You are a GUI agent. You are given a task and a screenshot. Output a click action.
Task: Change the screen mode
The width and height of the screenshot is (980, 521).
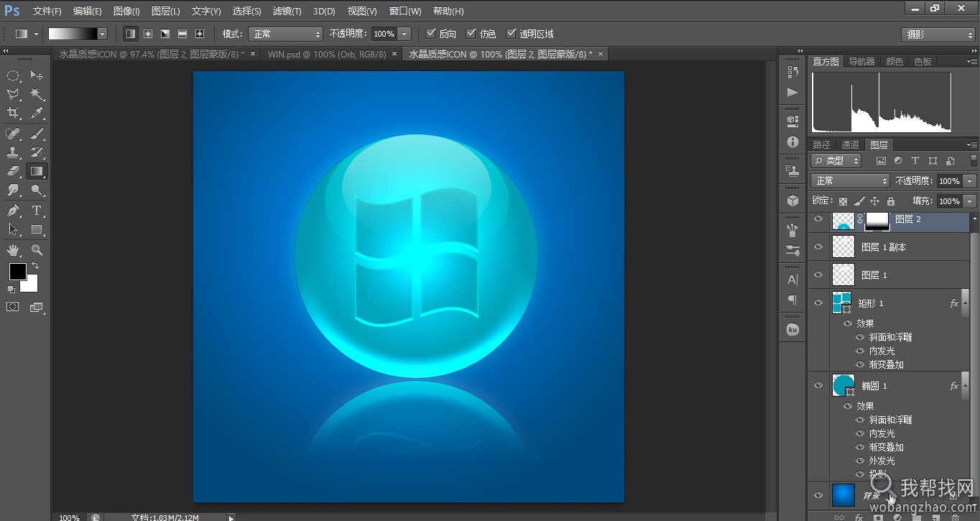37,307
